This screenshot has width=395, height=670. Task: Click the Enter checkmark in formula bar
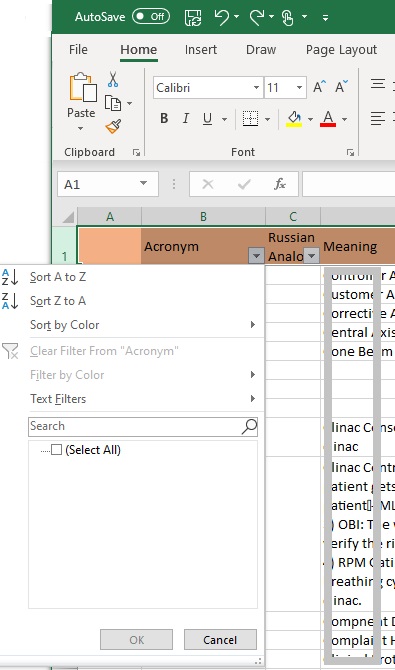[x=244, y=184]
